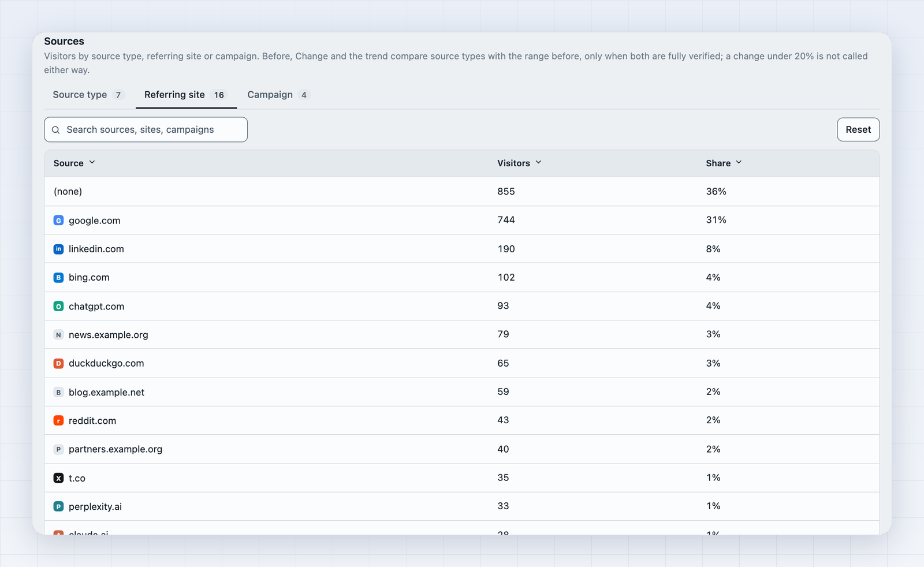Screen dimensions: 924x567
Task: Click the t.co X favicon icon
Action: pyautogui.click(x=58, y=478)
